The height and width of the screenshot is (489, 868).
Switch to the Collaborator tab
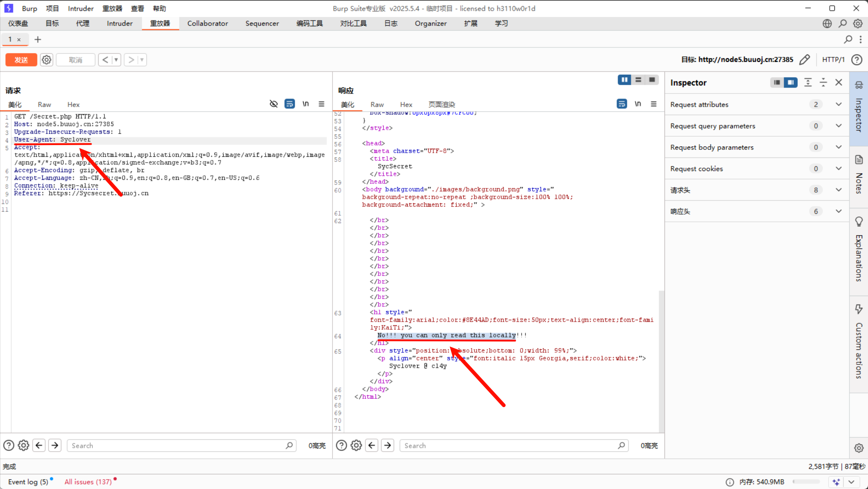coord(208,23)
